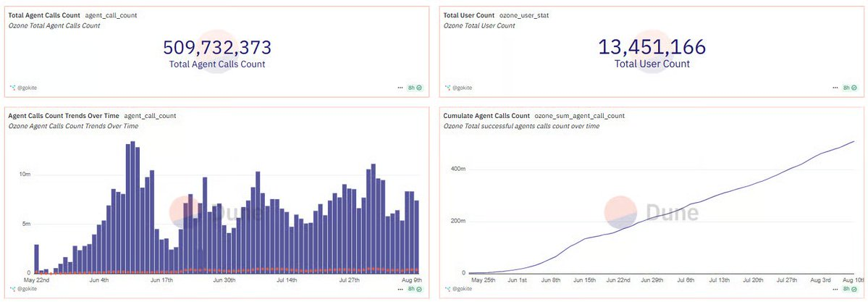Open more options menu on Total Agent Calls panel

(400, 87)
